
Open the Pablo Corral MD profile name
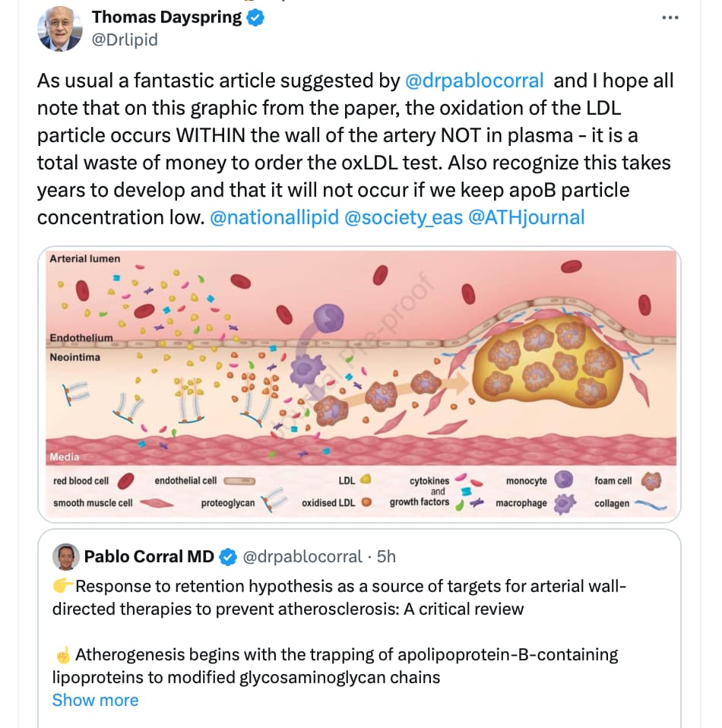click(149, 556)
